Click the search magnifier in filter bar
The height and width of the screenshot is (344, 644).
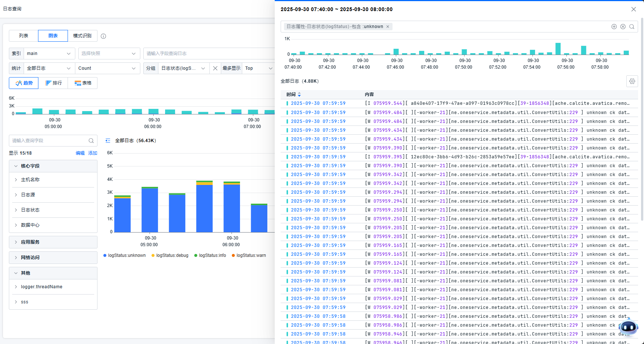pos(632,27)
